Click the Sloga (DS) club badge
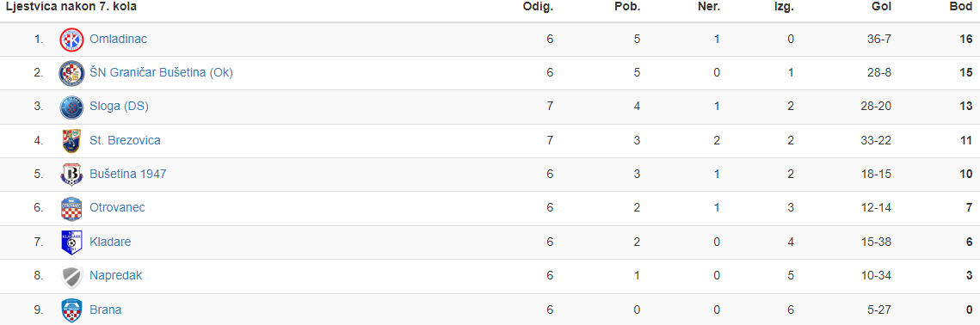980x325 pixels. 71,107
